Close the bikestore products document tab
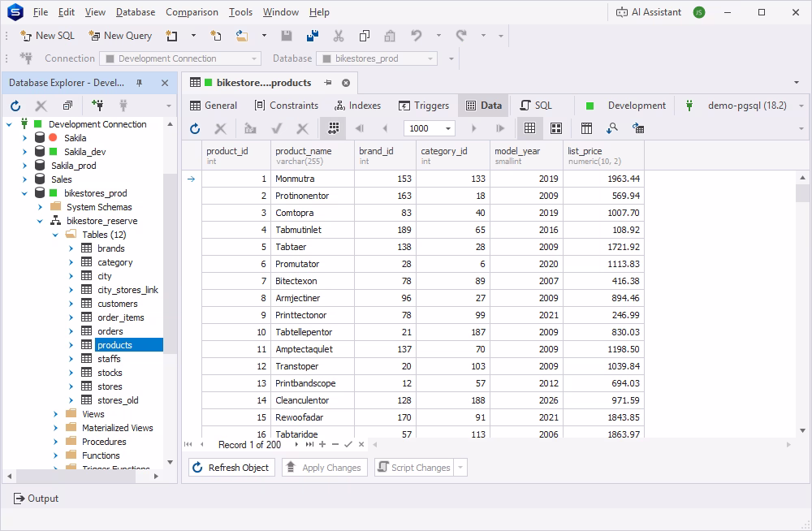 point(346,83)
